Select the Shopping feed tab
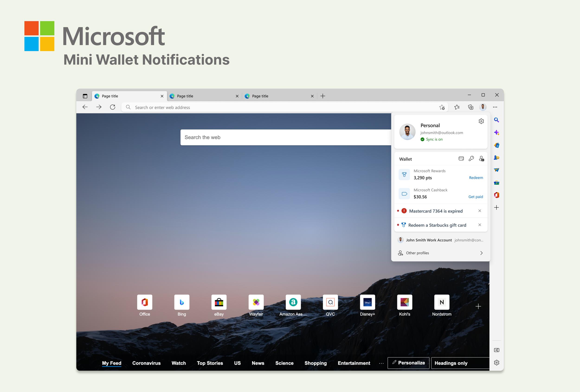Screen dimensions: 580x392 tap(316, 363)
